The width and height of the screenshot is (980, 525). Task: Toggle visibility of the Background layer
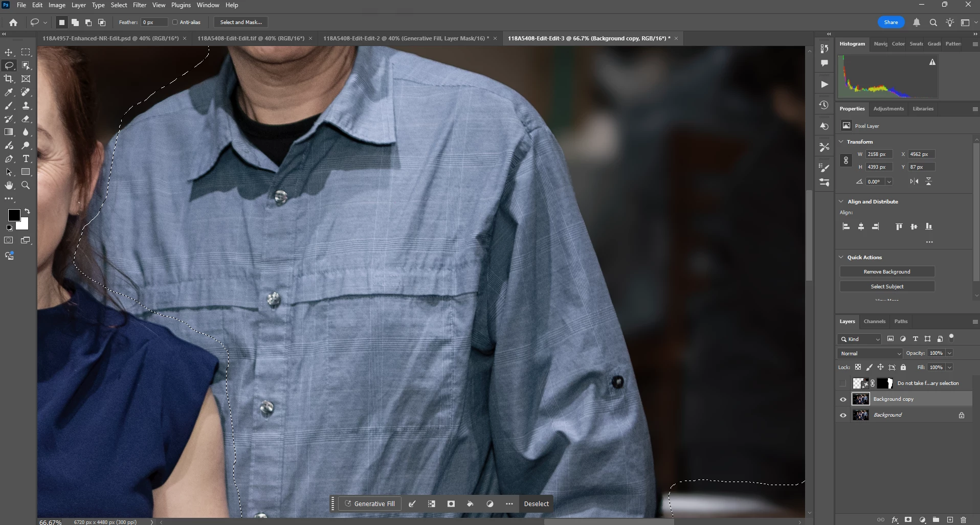coord(843,415)
